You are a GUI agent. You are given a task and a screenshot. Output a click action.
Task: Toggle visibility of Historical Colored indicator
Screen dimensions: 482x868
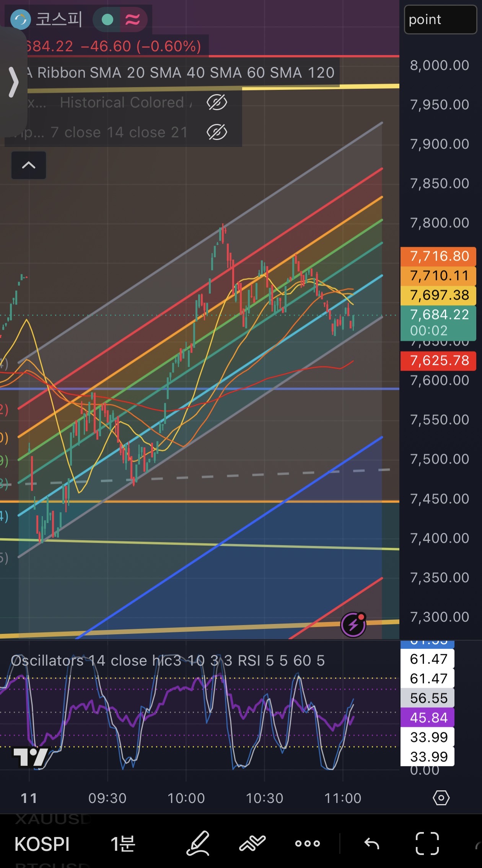(x=217, y=103)
